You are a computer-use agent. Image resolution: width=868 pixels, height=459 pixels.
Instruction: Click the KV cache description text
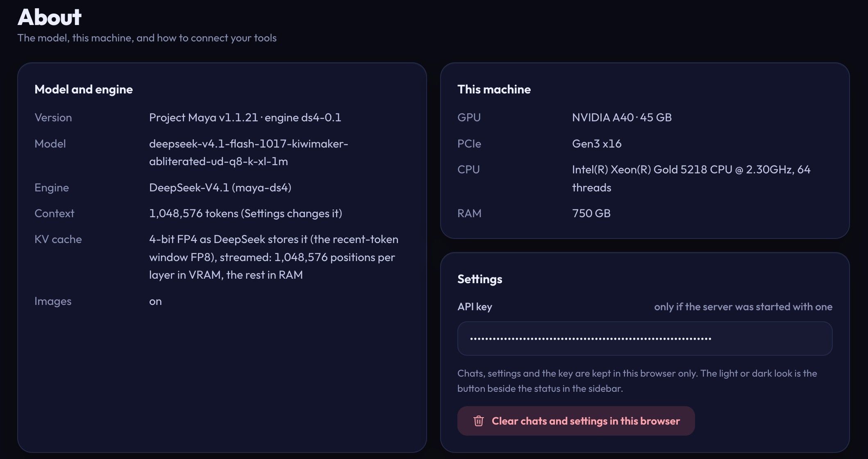pos(274,257)
